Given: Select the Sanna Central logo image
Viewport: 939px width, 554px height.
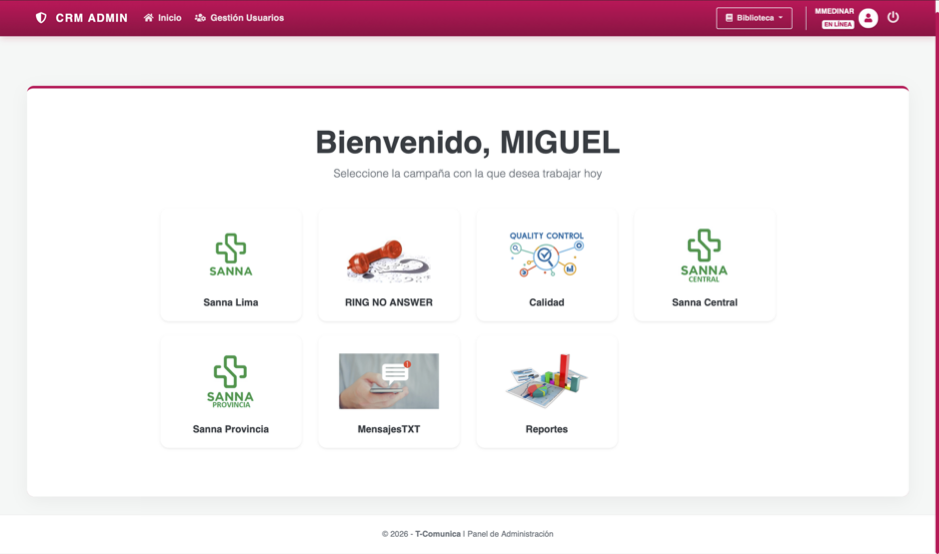Looking at the screenshot, I should pos(704,256).
